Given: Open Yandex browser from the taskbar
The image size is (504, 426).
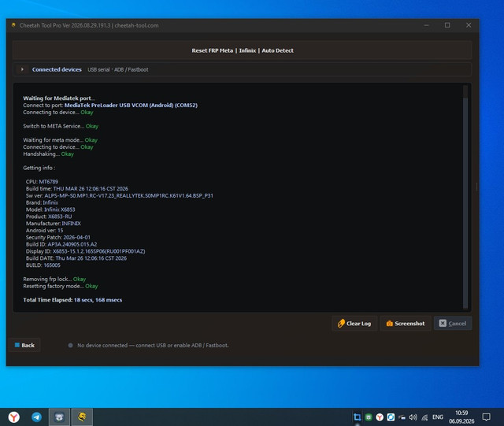Looking at the screenshot, I should tap(14, 417).
